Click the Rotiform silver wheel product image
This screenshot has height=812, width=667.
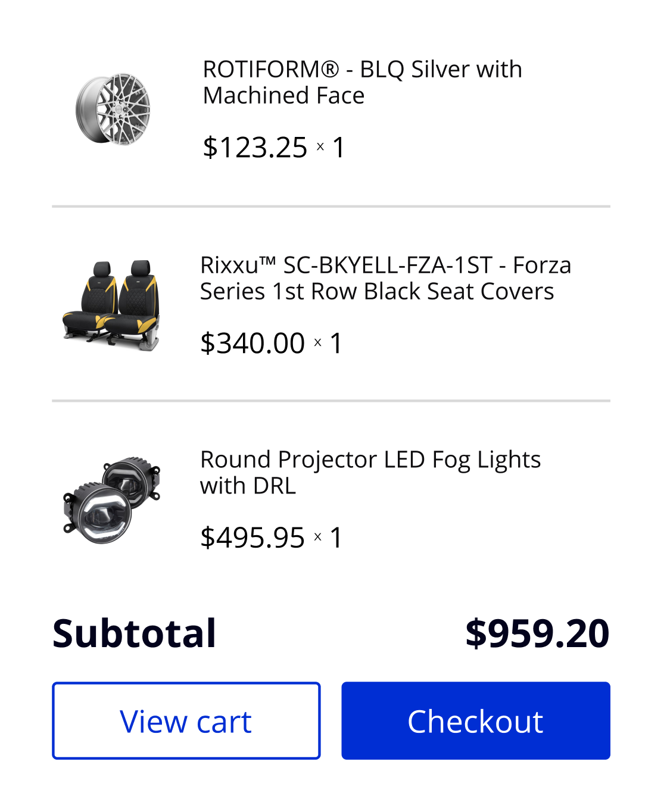point(113,109)
